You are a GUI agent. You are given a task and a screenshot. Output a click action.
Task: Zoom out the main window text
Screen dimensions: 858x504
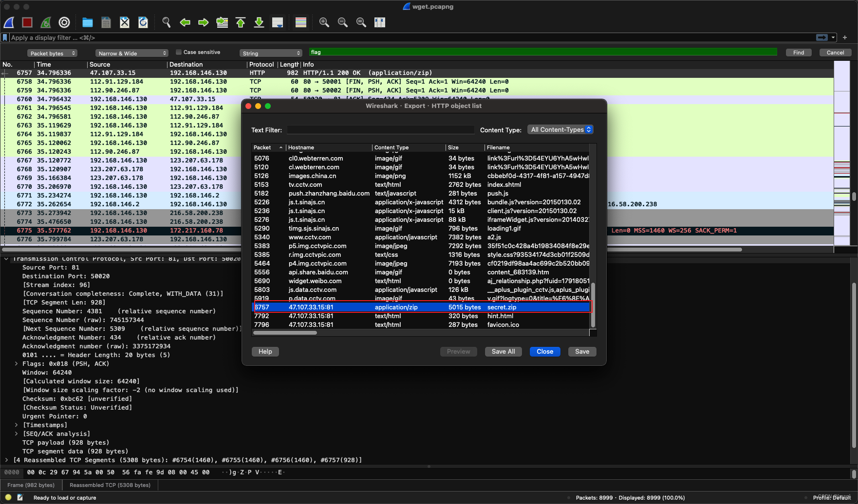pyautogui.click(x=343, y=22)
